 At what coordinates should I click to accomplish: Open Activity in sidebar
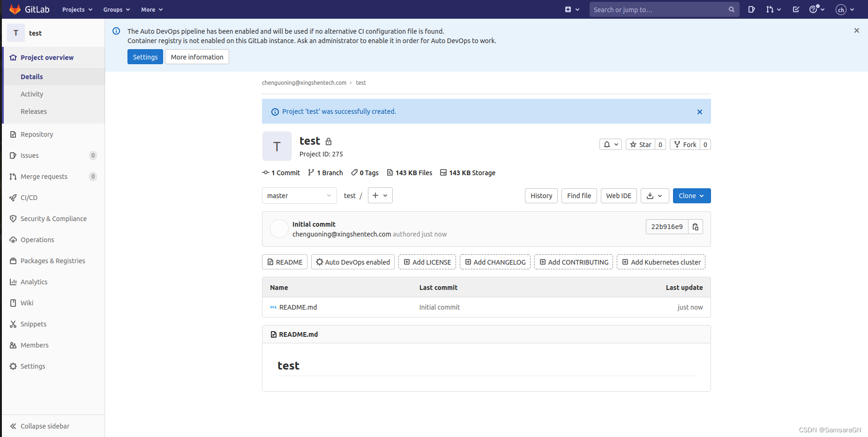pos(53,94)
